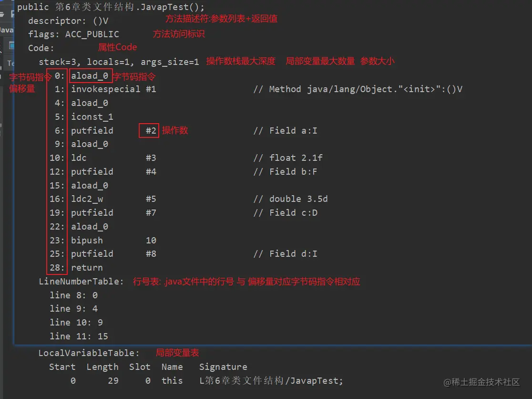Screen dimensions: 532x399
Task: Click the boxed aload_0 instruction at offset 0
Action: tap(90, 76)
